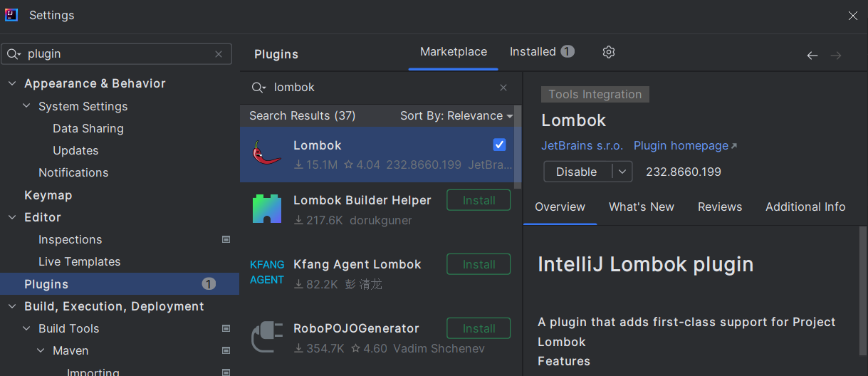Select Updates in settings tree
The width and height of the screenshot is (868, 376).
point(75,150)
